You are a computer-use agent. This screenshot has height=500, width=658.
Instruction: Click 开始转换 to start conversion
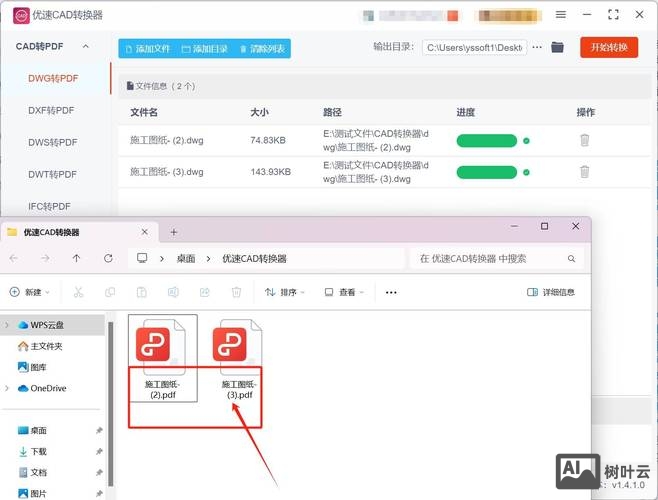(609, 47)
